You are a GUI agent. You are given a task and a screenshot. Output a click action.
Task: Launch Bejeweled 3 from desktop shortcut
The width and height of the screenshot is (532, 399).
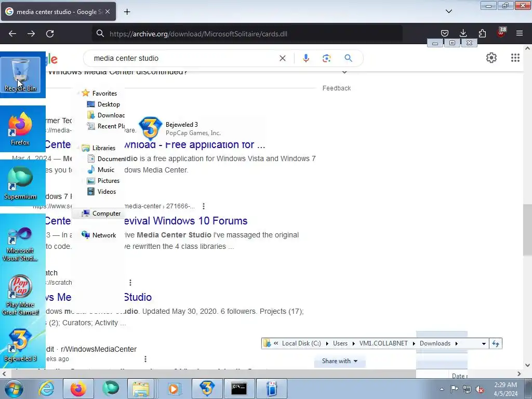tap(20, 345)
